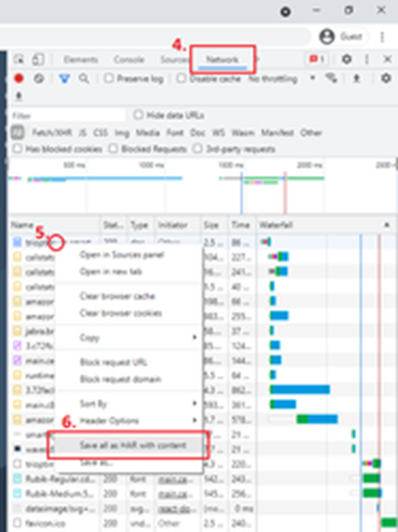
Task: Check the Disable cache checkbox
Action: (181, 78)
